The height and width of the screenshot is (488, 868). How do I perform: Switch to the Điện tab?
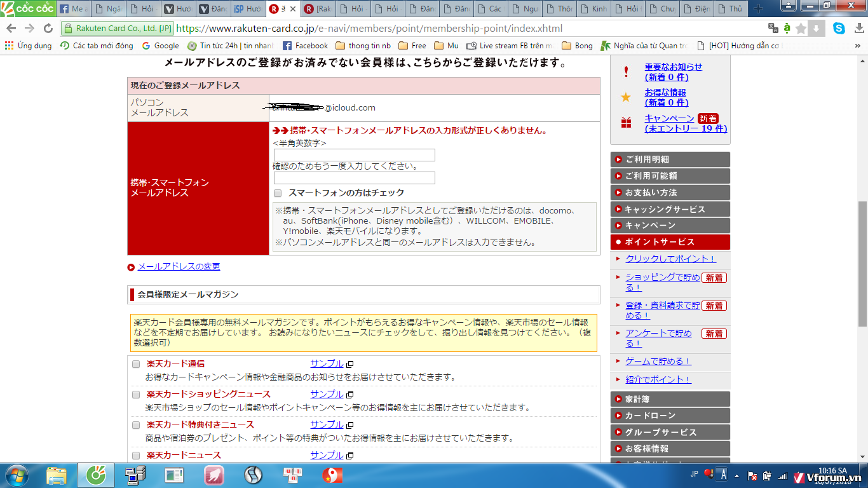[697, 9]
